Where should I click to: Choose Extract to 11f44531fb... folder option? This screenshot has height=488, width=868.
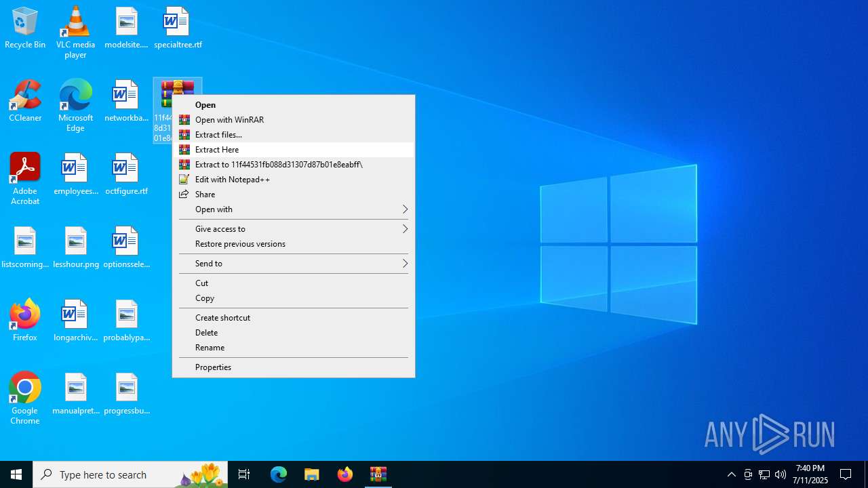point(293,165)
